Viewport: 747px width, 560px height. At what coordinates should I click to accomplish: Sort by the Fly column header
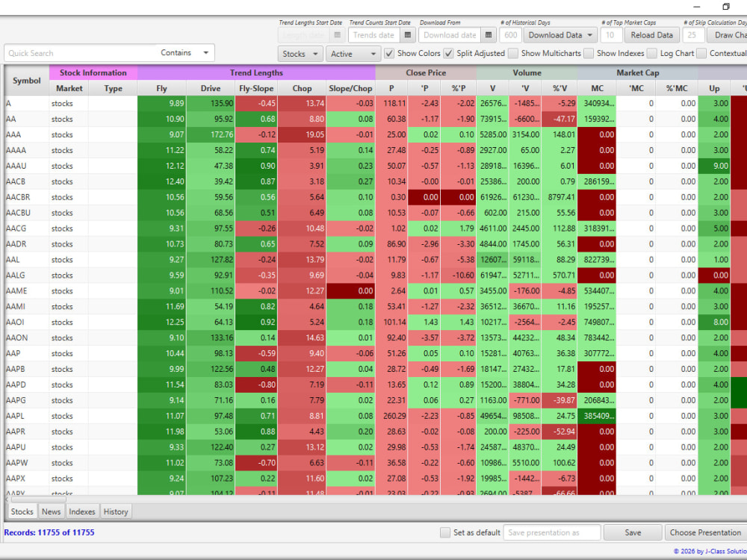161,88
